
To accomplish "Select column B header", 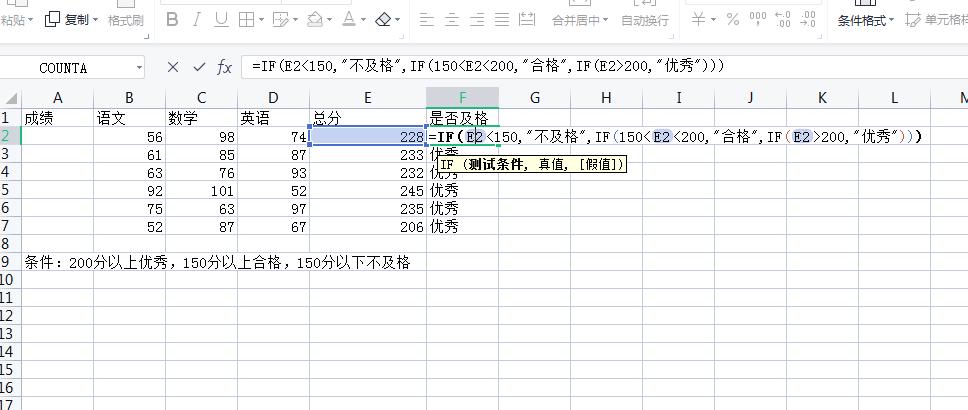I will 129,98.
